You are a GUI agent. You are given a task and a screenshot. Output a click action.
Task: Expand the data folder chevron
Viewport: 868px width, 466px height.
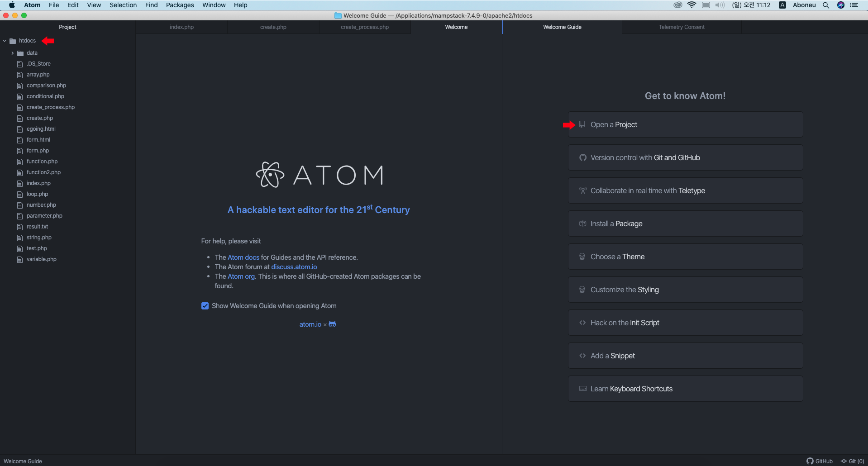coord(12,53)
